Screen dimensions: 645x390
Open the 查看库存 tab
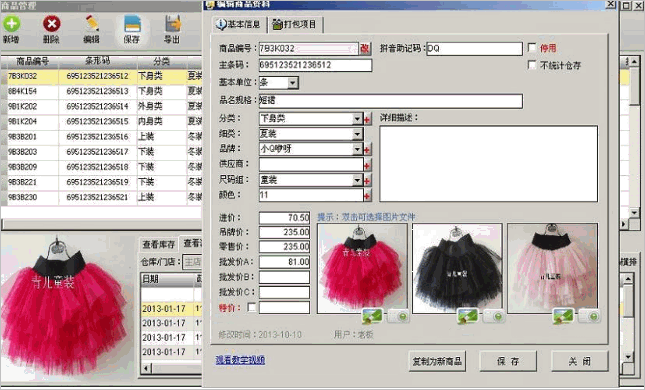pyautogui.click(x=159, y=245)
